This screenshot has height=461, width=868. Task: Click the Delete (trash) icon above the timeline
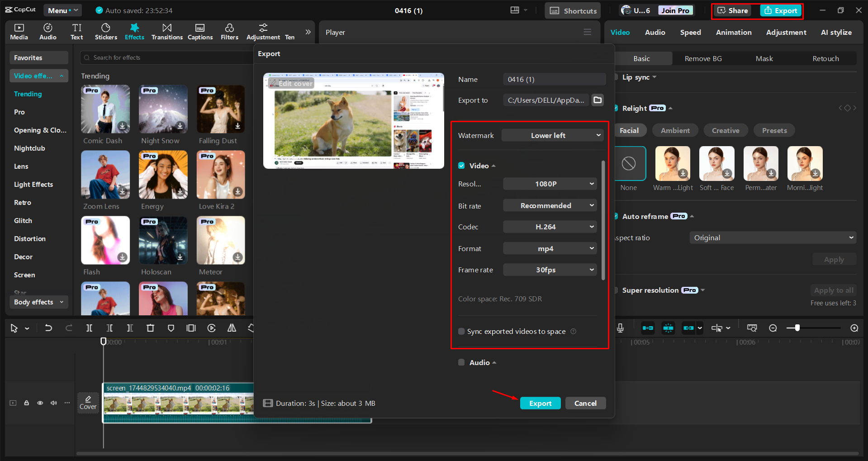click(150, 328)
